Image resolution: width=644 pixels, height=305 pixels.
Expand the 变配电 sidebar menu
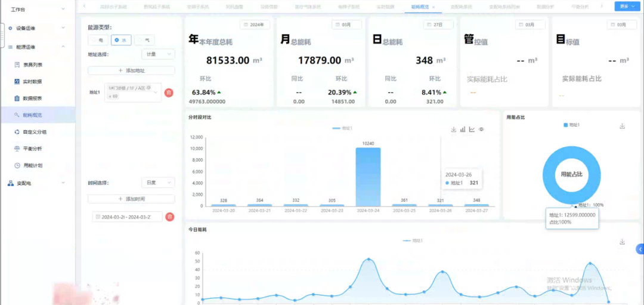[x=63, y=183]
